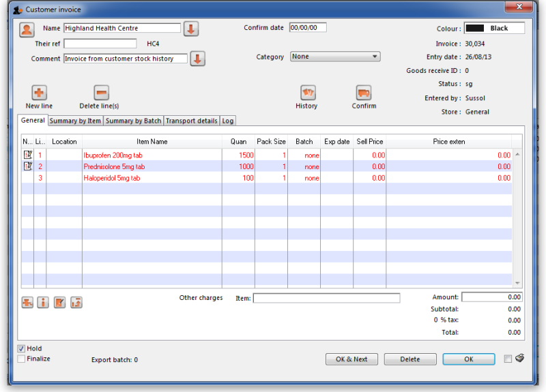Viewport: 546px width, 392px height.
Task: Click the Confirm truck icon
Action: pyautogui.click(x=363, y=93)
